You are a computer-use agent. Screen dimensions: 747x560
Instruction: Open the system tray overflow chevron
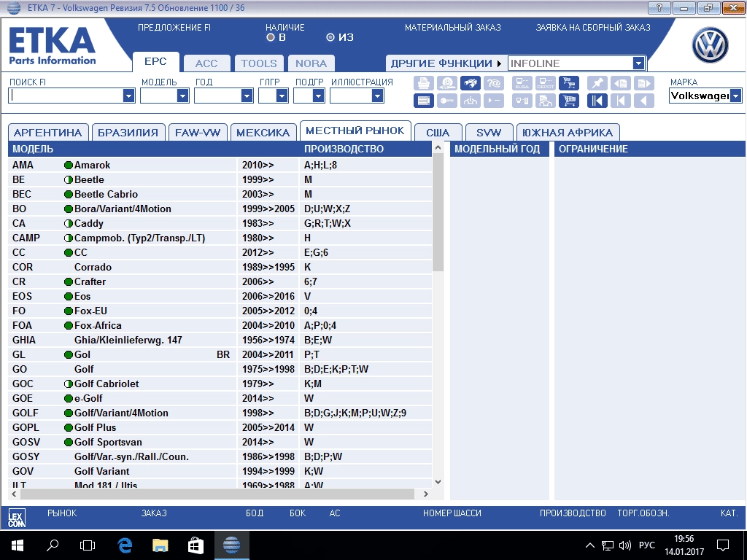click(x=589, y=545)
